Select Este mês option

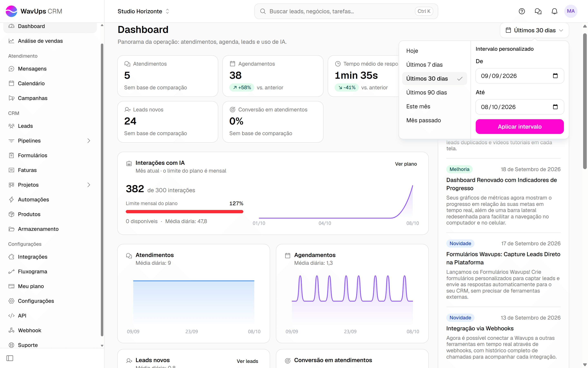pyautogui.click(x=434, y=106)
